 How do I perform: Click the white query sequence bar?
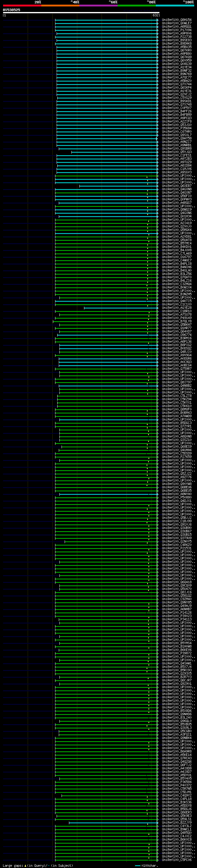click(x=81, y=12)
